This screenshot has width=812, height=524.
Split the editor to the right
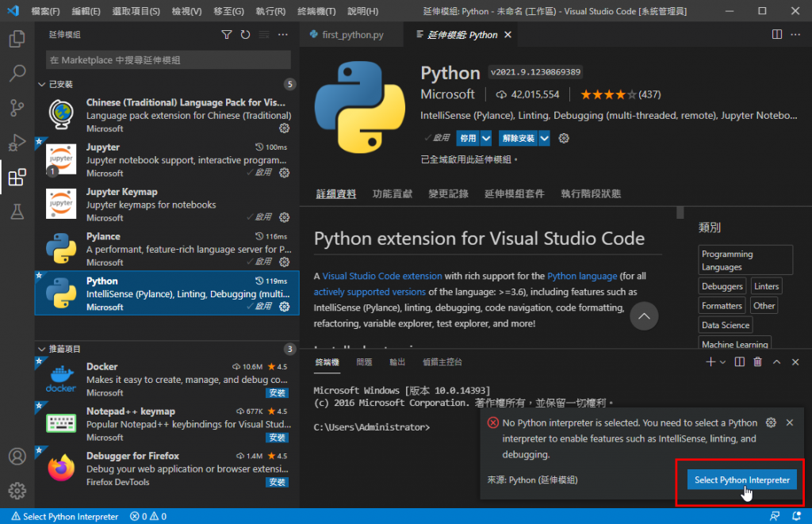click(777, 35)
